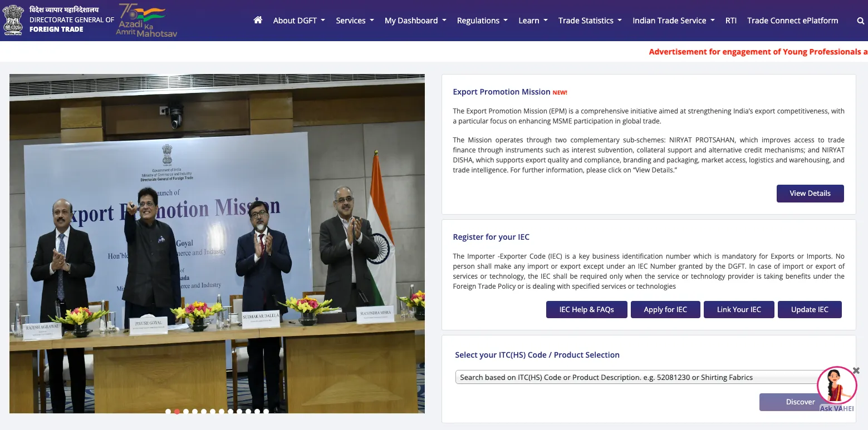Expand the Trade Statistics dropdown

(x=590, y=21)
